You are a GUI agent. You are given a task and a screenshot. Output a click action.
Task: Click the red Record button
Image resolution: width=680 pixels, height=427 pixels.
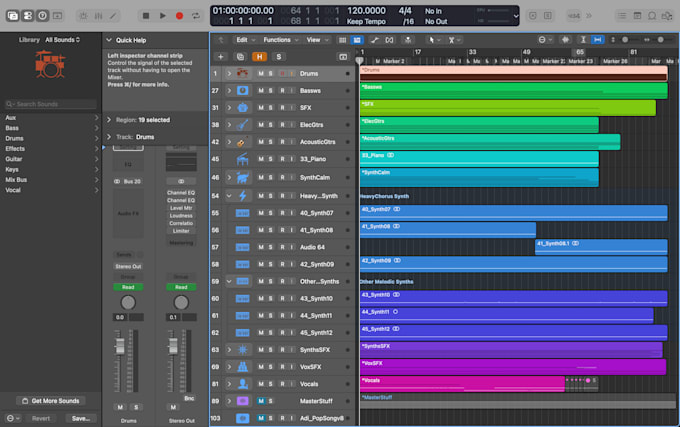(179, 16)
